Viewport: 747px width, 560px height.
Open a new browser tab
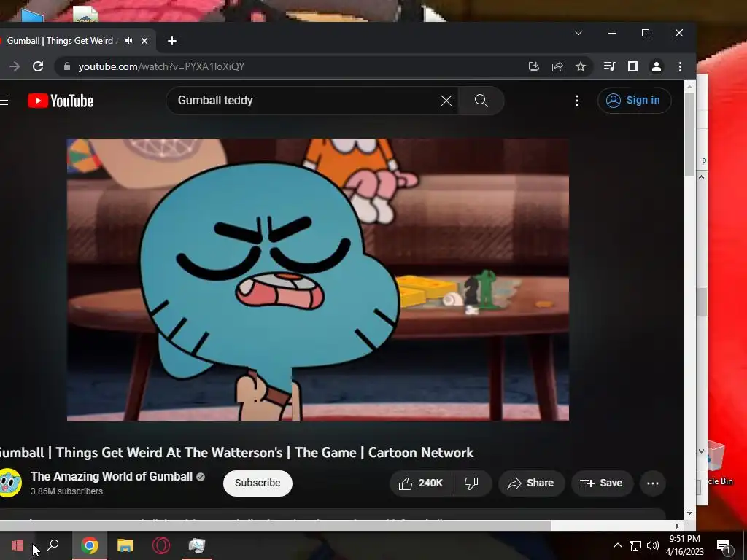tap(172, 41)
